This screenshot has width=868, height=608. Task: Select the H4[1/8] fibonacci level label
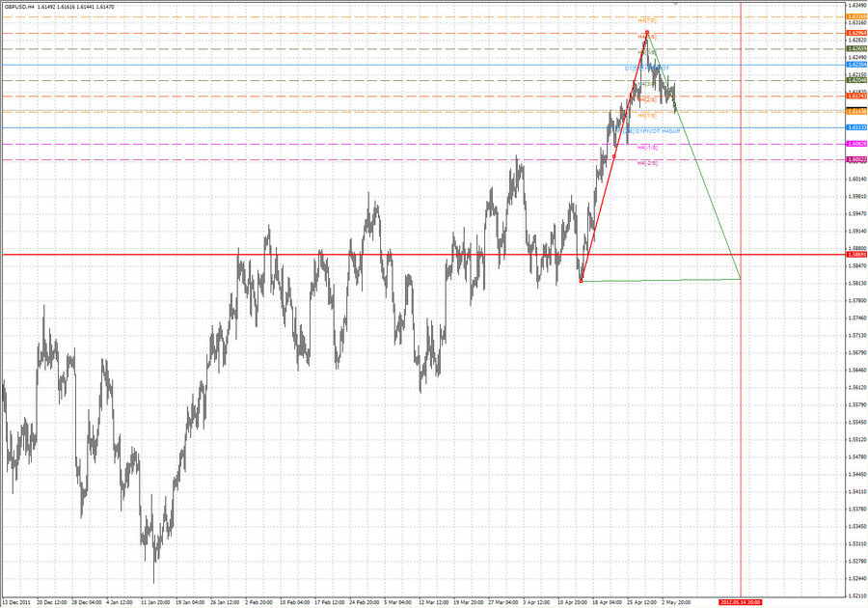point(645,115)
